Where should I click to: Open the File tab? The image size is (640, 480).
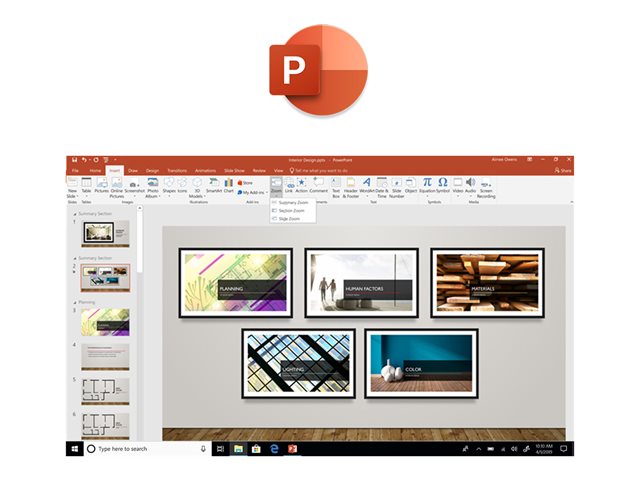(x=75, y=171)
